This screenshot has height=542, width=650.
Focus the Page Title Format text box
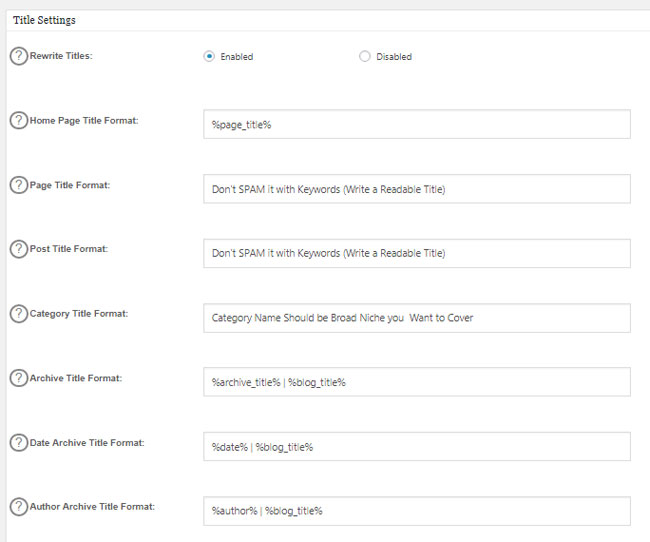point(417,189)
